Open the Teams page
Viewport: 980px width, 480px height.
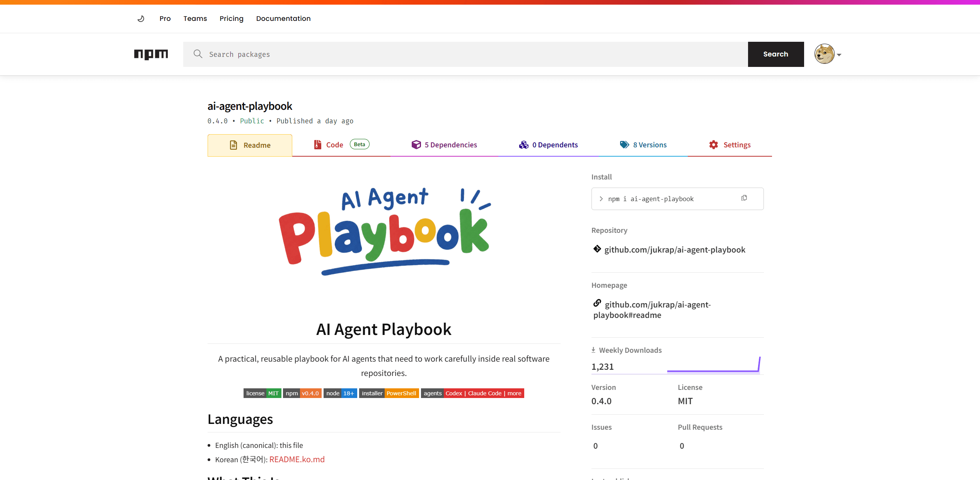pyautogui.click(x=195, y=19)
